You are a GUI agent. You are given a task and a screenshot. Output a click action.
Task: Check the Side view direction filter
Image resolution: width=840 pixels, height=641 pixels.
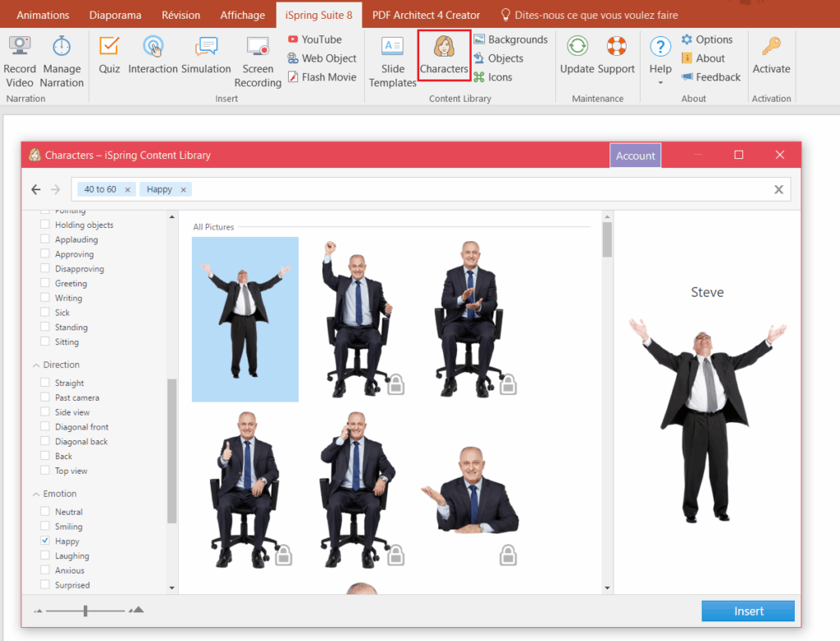click(x=45, y=413)
